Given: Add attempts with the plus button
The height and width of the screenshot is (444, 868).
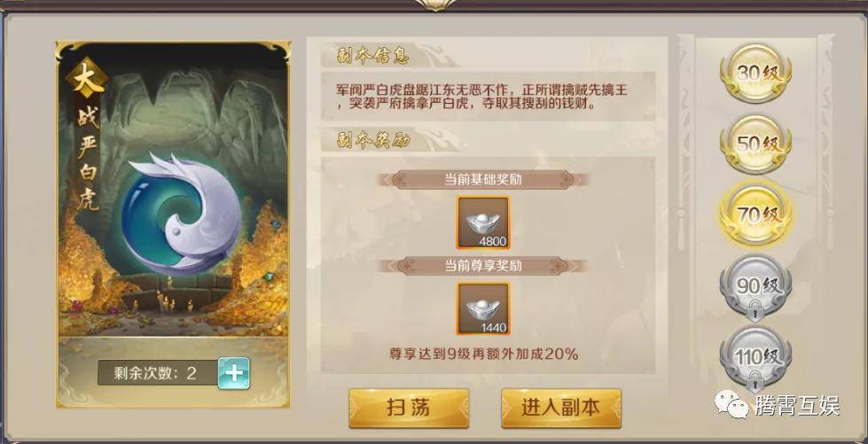Looking at the screenshot, I should [233, 373].
